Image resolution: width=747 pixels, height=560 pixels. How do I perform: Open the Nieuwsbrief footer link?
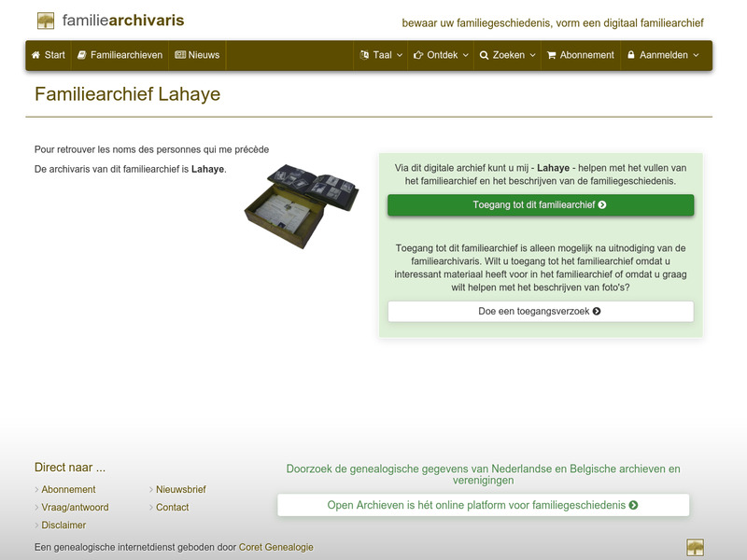(x=181, y=489)
